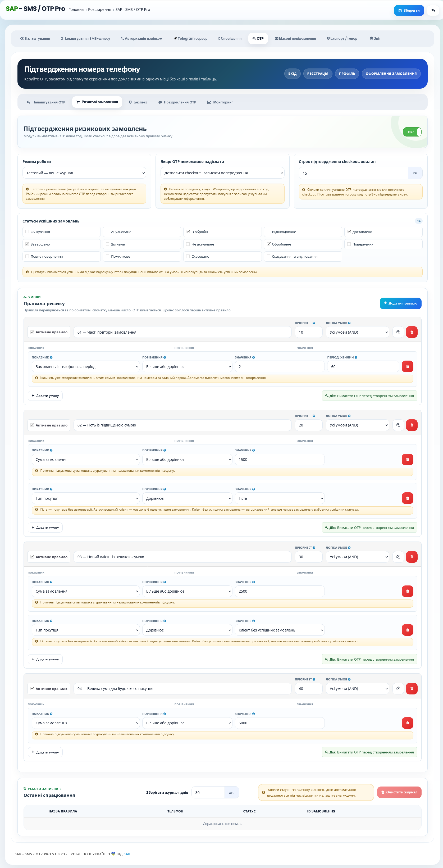Viewport: 443px width, 868px height.
Task: Switch to the Telegram сервер tab
Action: click(190, 38)
